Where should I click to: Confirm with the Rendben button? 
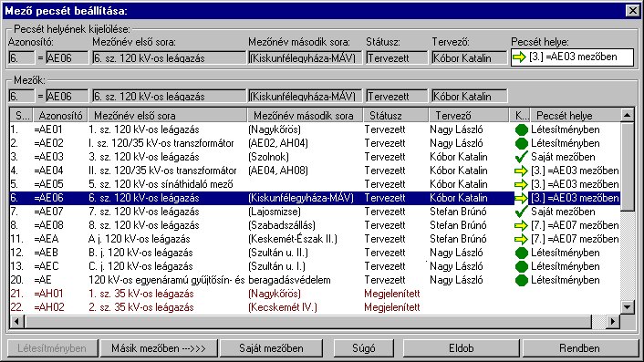click(x=579, y=348)
